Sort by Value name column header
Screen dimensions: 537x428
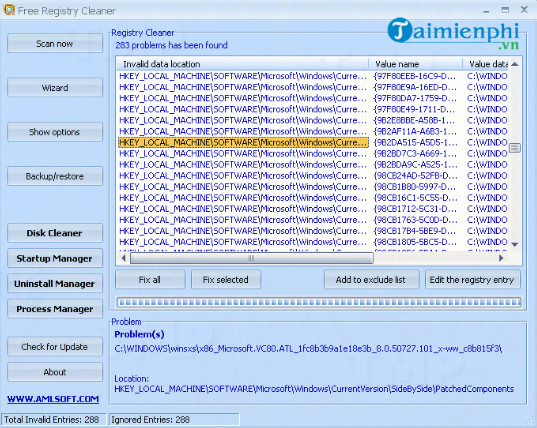point(416,64)
